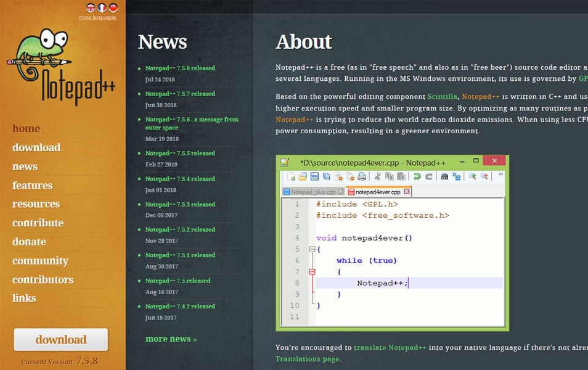The width and height of the screenshot is (588, 370).
Task: Click the more news » link
Action: (x=171, y=339)
